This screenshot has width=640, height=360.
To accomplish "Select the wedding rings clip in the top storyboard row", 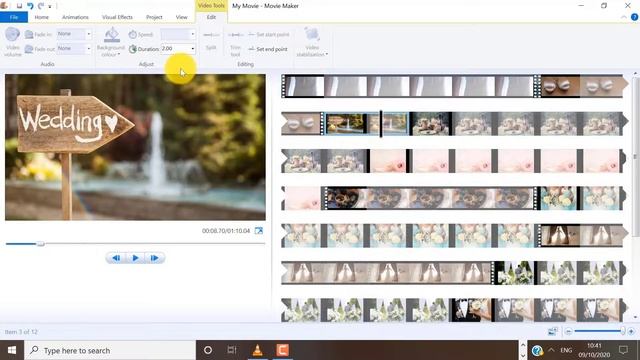I will coord(581,86).
